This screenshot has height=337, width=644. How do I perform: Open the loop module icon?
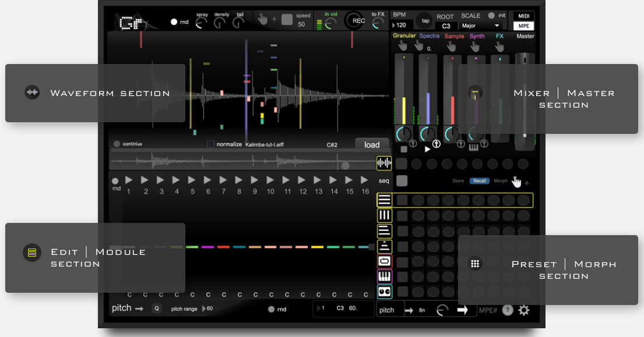click(384, 261)
